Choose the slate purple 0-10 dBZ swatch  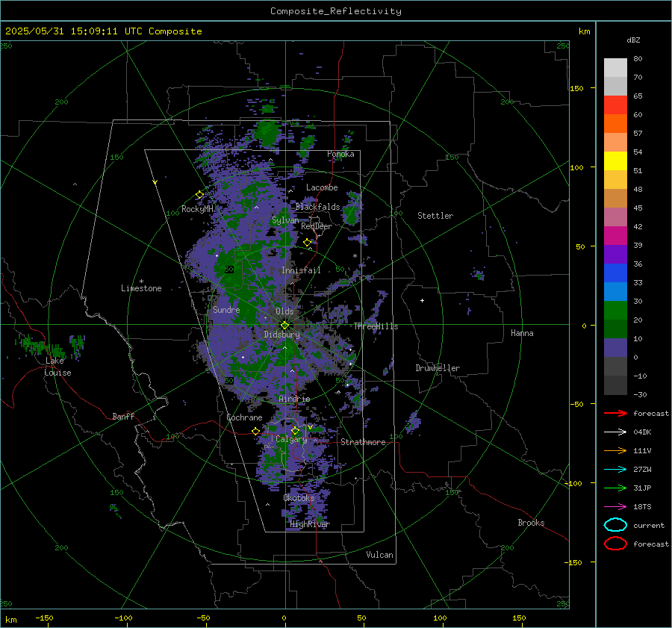(x=615, y=347)
